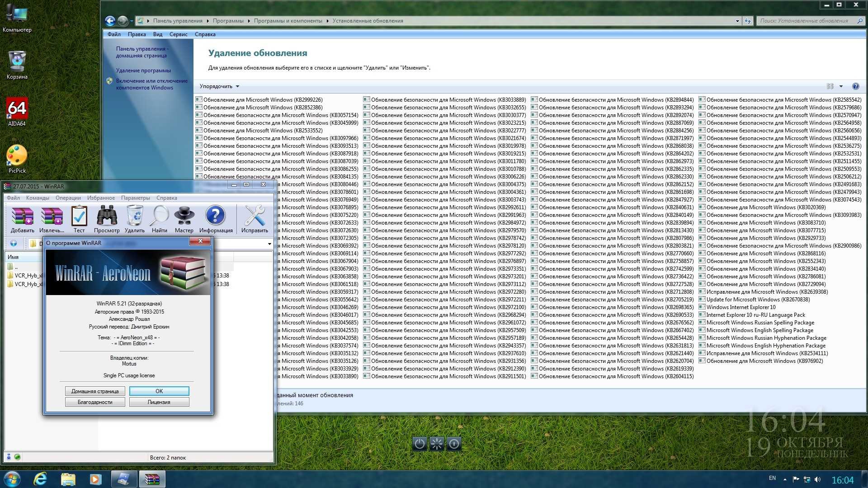This screenshot has width=868, height=488.
Task: Open the PicPick desktop icon
Action: (17, 159)
